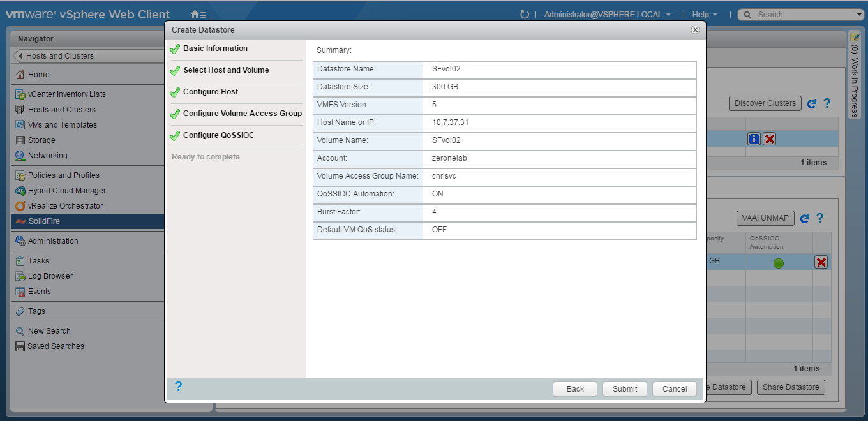Click the VAAI UNMAP button
The image size is (868, 421).
(765, 218)
